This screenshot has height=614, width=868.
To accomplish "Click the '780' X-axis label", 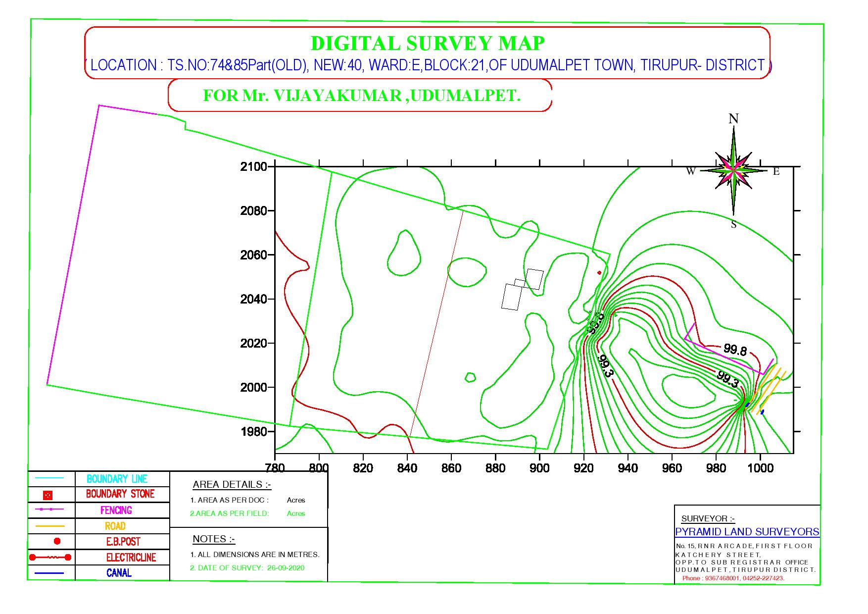I will [x=275, y=468].
